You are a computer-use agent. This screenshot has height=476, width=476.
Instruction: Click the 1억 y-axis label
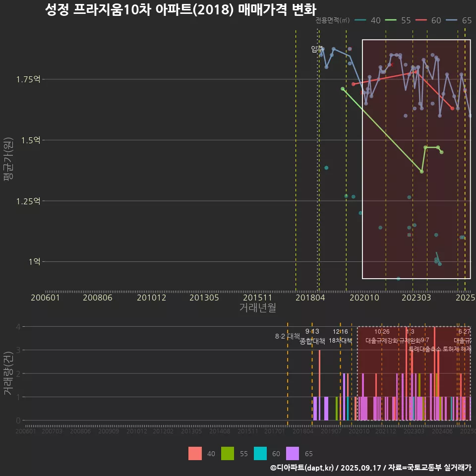pyautogui.click(x=34, y=261)
